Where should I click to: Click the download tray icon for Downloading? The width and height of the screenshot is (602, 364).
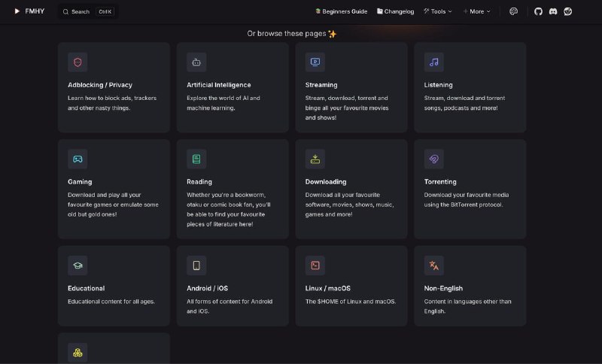[315, 159]
